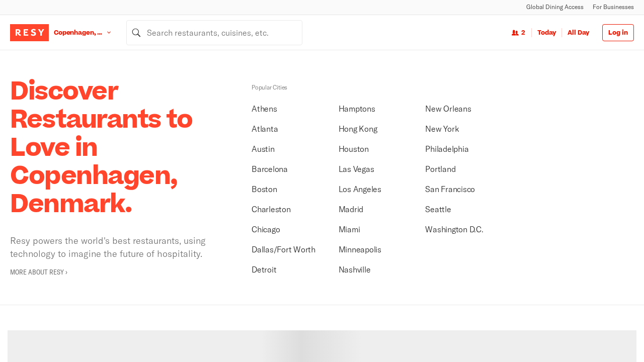Choose Dallas/Fort Worth
This screenshot has height=362, width=644.
click(283, 249)
